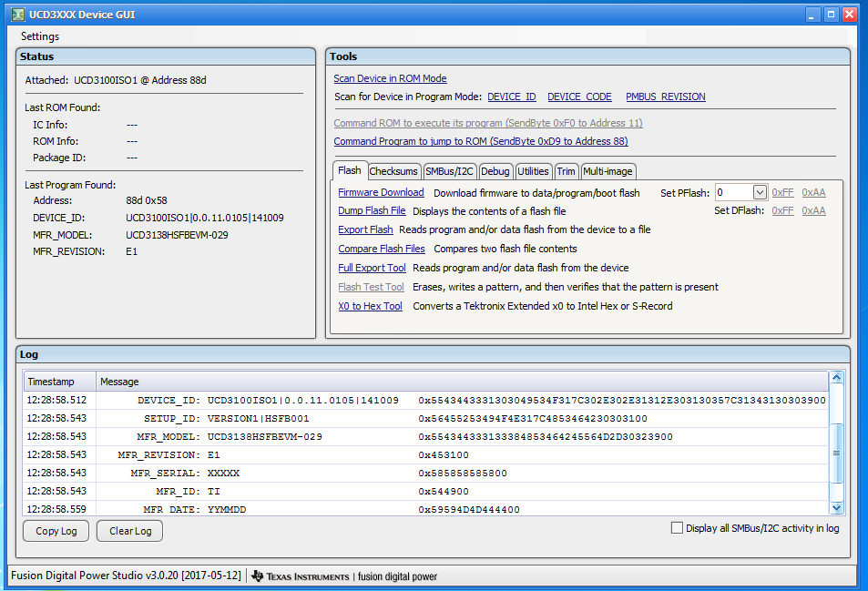Open the Firmware Download tool

point(381,192)
